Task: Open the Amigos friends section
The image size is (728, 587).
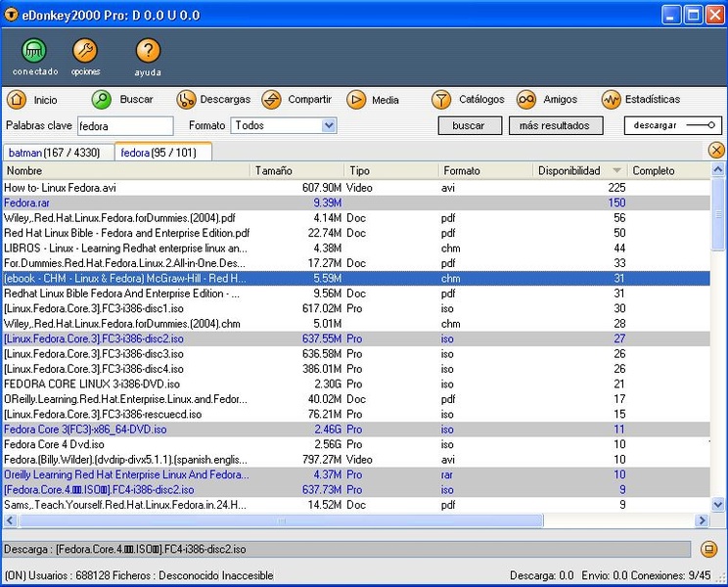Action: click(x=548, y=100)
